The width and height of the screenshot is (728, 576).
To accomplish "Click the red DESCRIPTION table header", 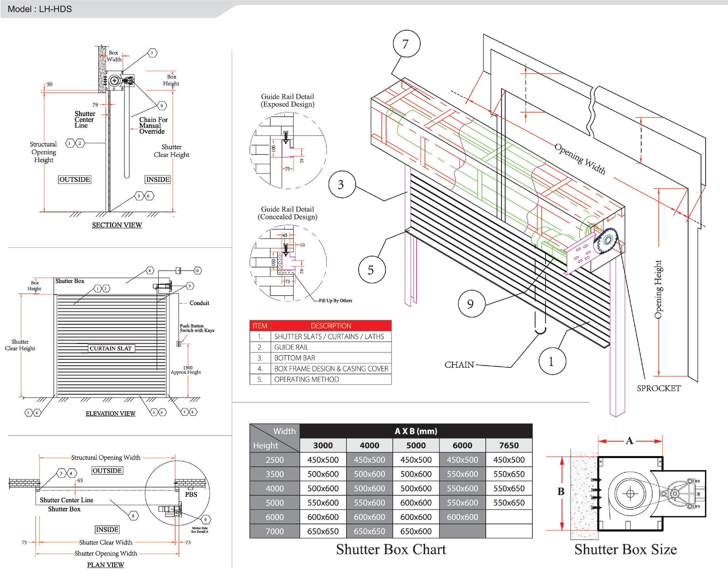I will click(331, 326).
